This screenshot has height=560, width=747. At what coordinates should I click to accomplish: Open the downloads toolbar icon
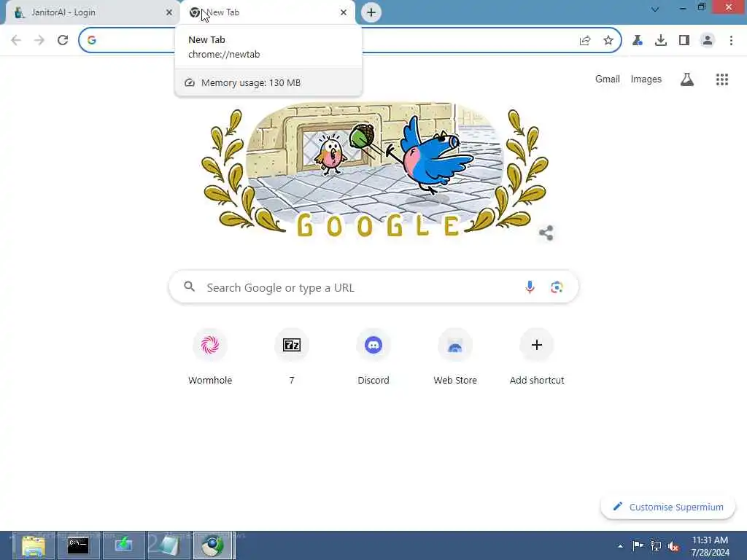click(661, 41)
